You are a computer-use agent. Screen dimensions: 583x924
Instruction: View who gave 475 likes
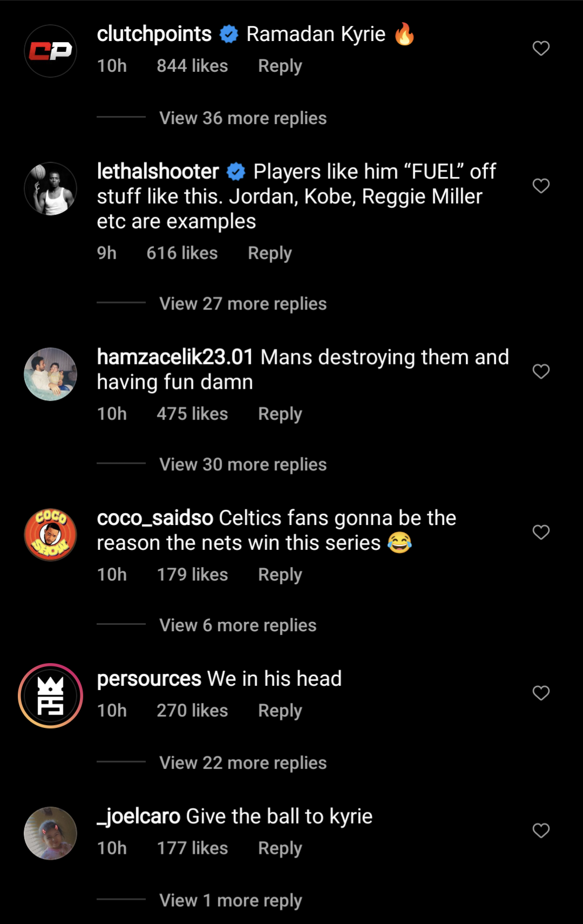[192, 414]
